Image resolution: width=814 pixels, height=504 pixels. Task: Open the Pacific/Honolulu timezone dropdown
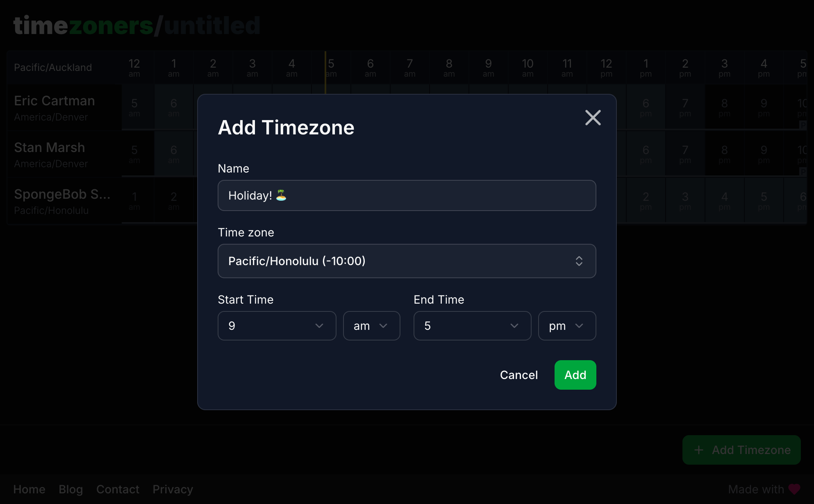tap(407, 261)
